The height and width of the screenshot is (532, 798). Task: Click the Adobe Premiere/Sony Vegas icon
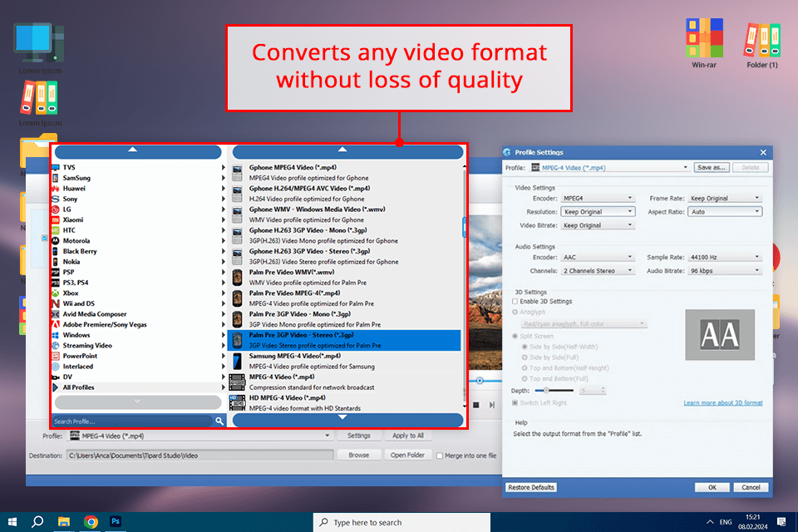pyautogui.click(x=56, y=324)
